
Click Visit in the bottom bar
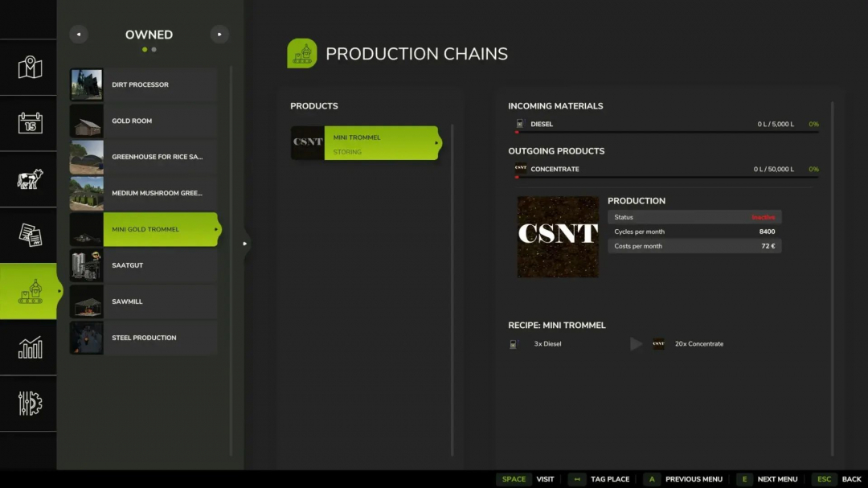click(545, 478)
